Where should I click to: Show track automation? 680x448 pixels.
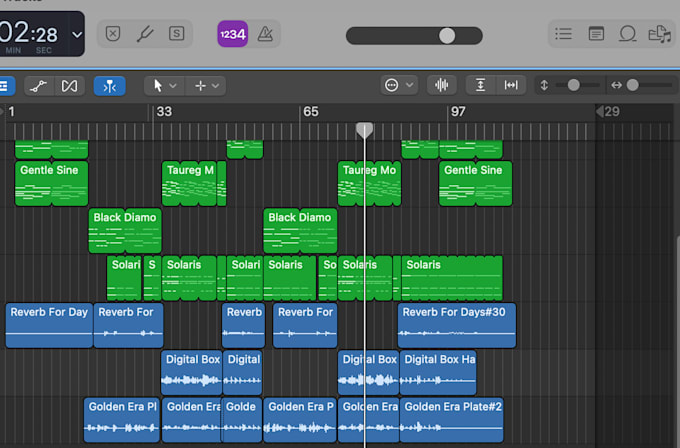pyautogui.click(x=39, y=85)
